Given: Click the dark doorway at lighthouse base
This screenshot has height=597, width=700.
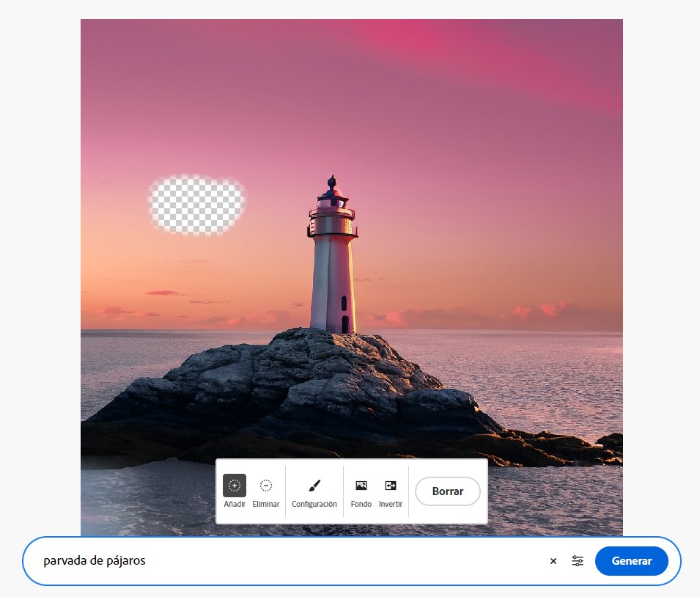Looking at the screenshot, I should click(x=345, y=324).
